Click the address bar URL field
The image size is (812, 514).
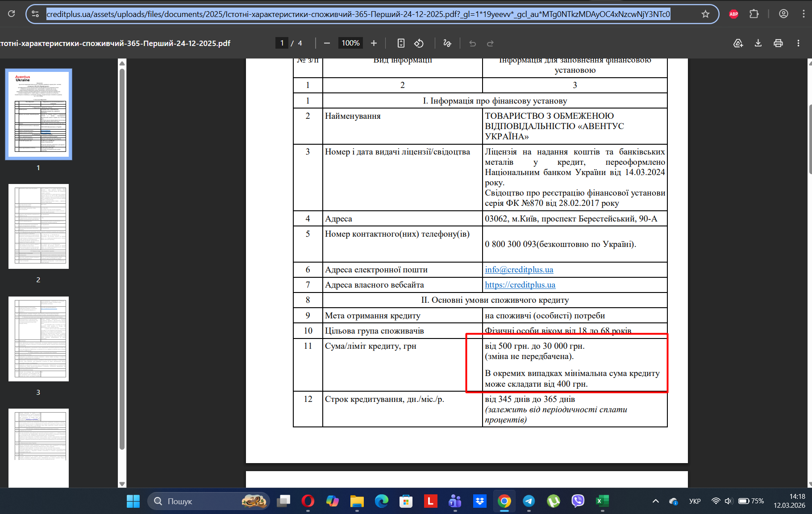coord(358,14)
